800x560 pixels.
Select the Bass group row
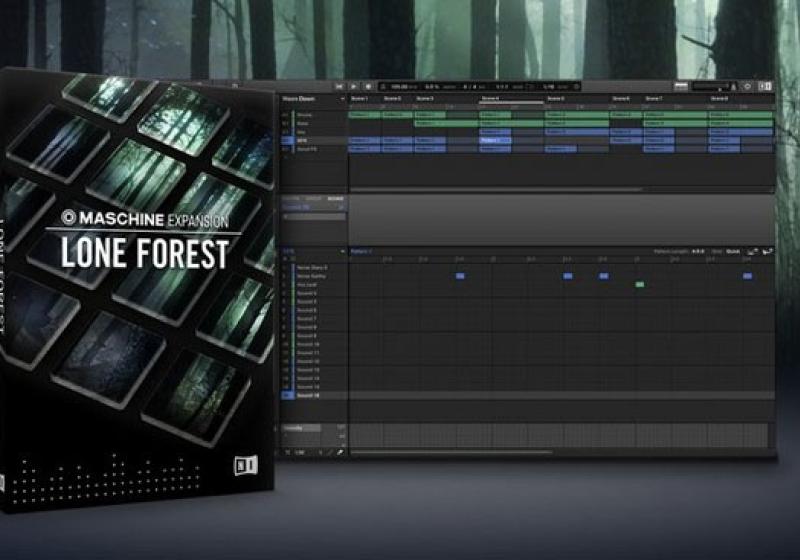pyautogui.click(x=314, y=123)
